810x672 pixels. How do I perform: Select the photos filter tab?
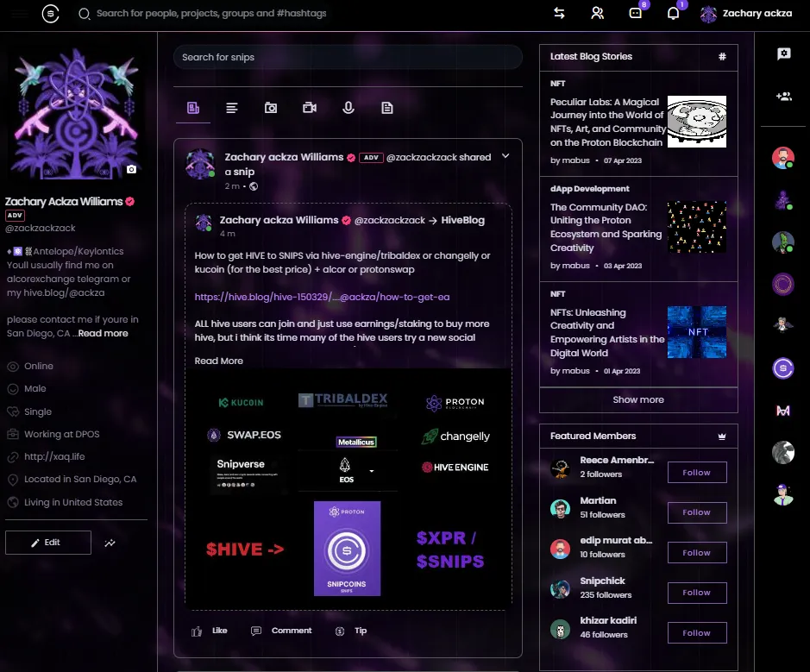(x=271, y=108)
